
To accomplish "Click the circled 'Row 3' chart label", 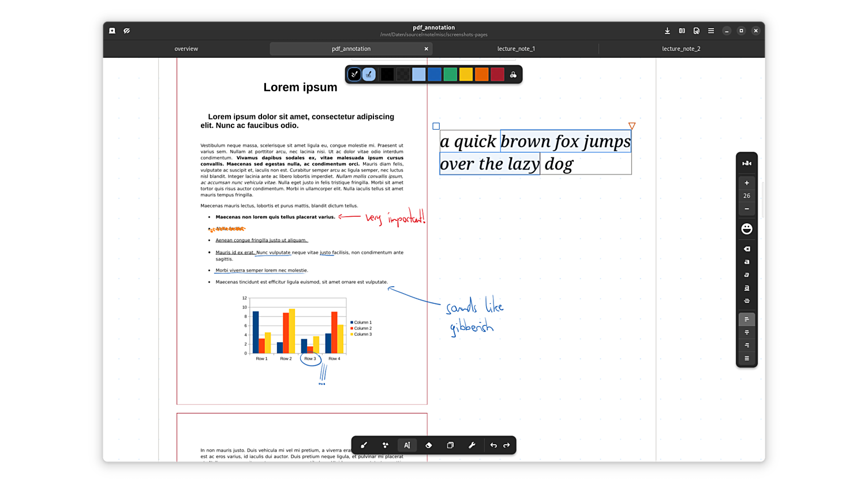I will [x=310, y=359].
